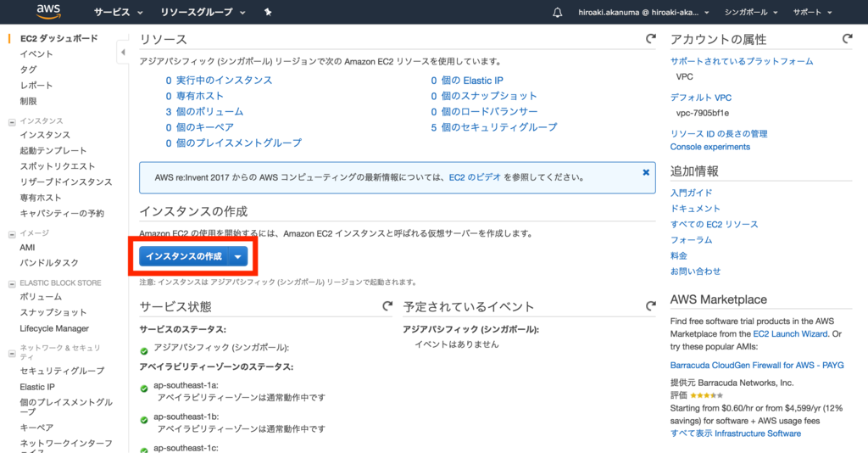This screenshot has height=453, width=868.
Task: Open すべての EC2 リソース link
Action: coord(714,224)
